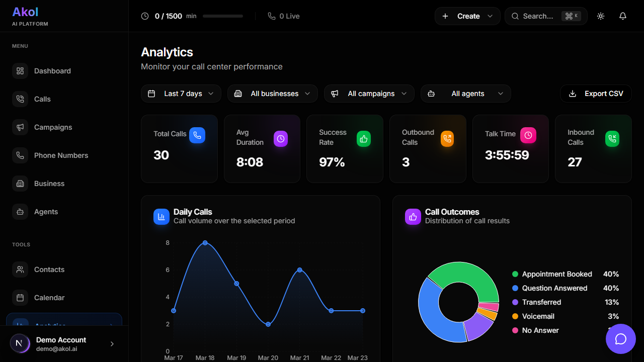
Task: Toggle light mode with the sun icon
Action: pos(601,16)
